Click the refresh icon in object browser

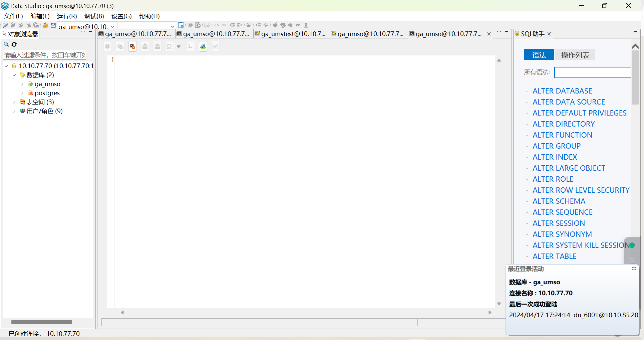[14, 44]
